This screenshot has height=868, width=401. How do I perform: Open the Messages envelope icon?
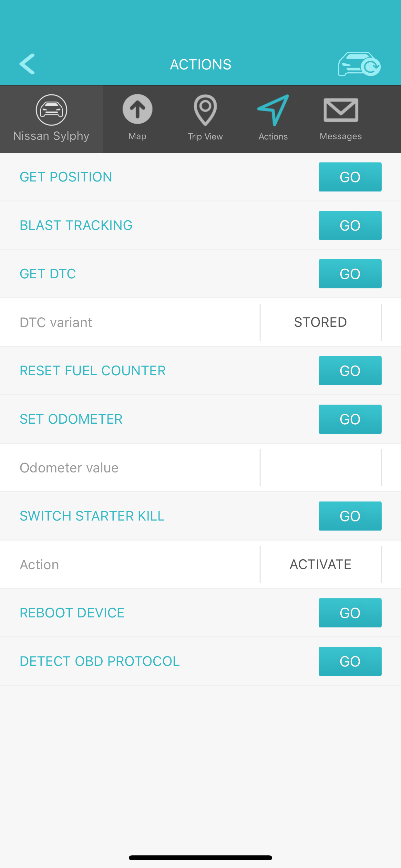pyautogui.click(x=341, y=110)
